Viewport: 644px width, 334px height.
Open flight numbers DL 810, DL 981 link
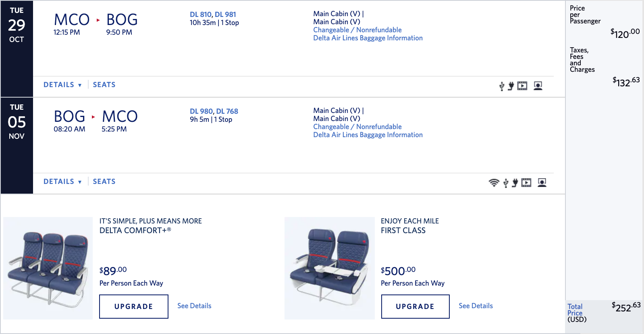[x=213, y=15]
